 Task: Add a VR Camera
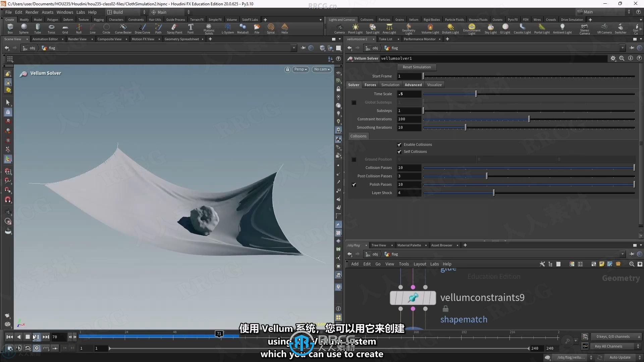604,29
